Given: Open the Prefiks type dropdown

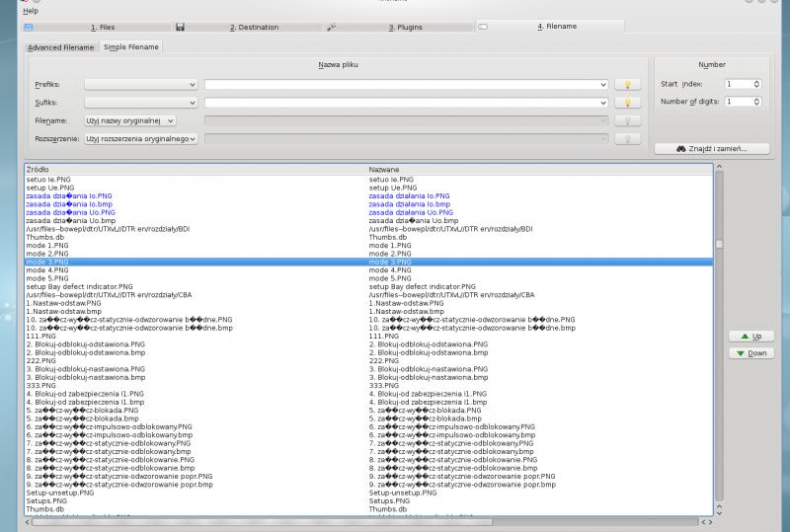Looking at the screenshot, I should pyautogui.click(x=140, y=85).
